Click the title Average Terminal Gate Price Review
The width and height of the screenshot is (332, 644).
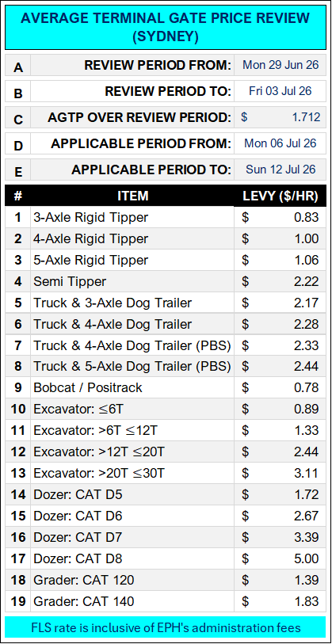[x=166, y=27]
